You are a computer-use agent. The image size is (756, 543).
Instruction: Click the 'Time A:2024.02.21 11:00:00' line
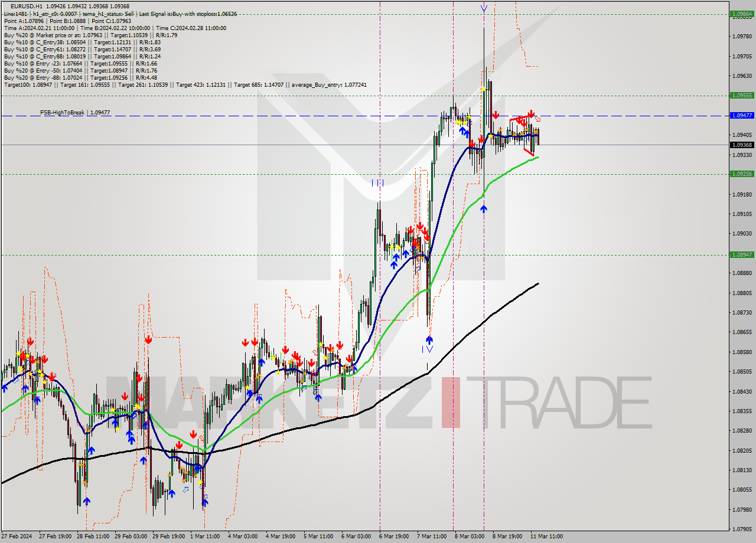pos(115,28)
